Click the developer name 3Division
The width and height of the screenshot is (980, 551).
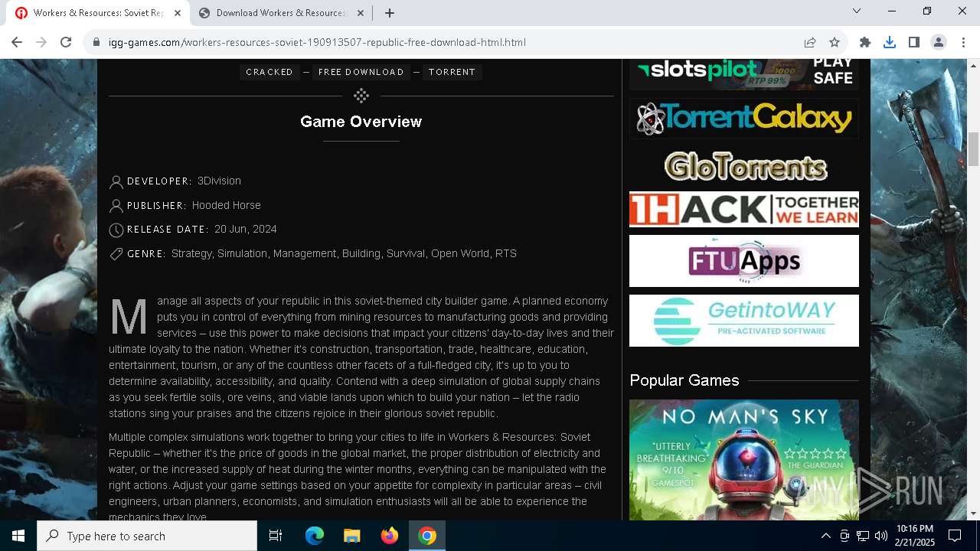pos(219,181)
